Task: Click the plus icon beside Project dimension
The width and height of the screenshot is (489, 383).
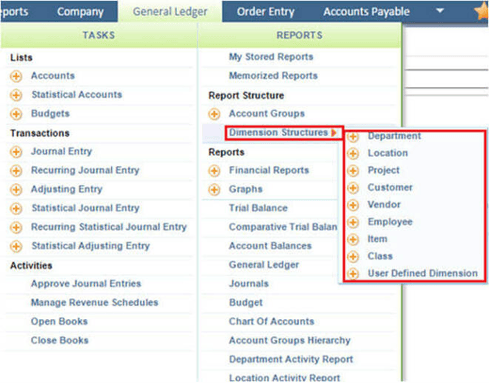Action: [x=353, y=171]
